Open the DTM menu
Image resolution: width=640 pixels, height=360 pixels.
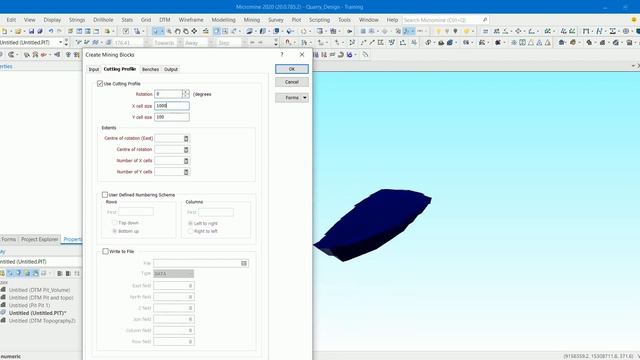click(164, 20)
